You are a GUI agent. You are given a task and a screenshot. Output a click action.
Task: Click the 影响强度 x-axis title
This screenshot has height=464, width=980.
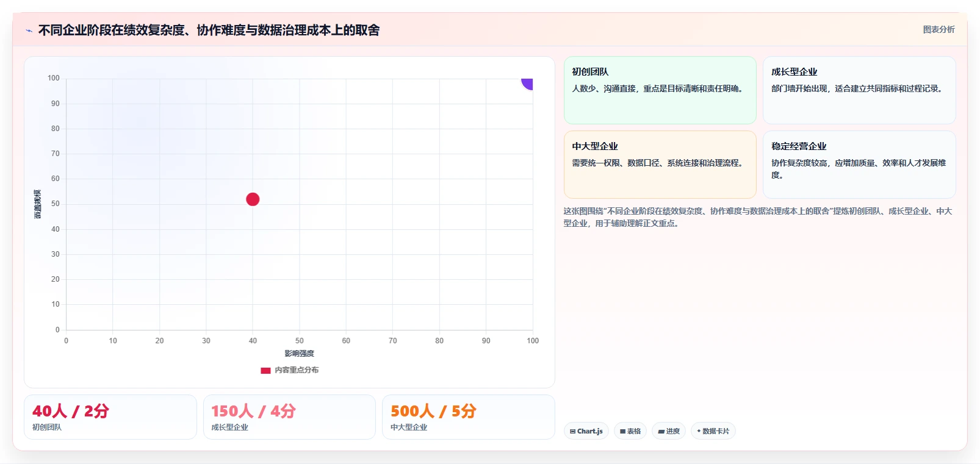tap(299, 354)
